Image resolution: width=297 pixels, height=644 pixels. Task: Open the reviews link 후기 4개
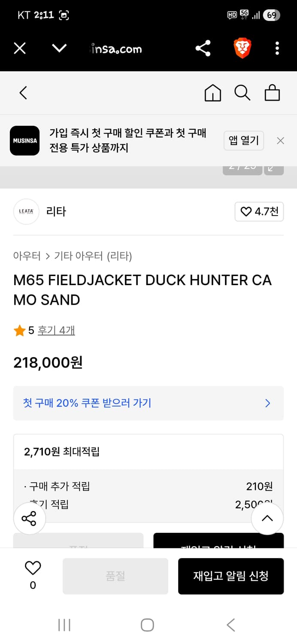click(56, 330)
